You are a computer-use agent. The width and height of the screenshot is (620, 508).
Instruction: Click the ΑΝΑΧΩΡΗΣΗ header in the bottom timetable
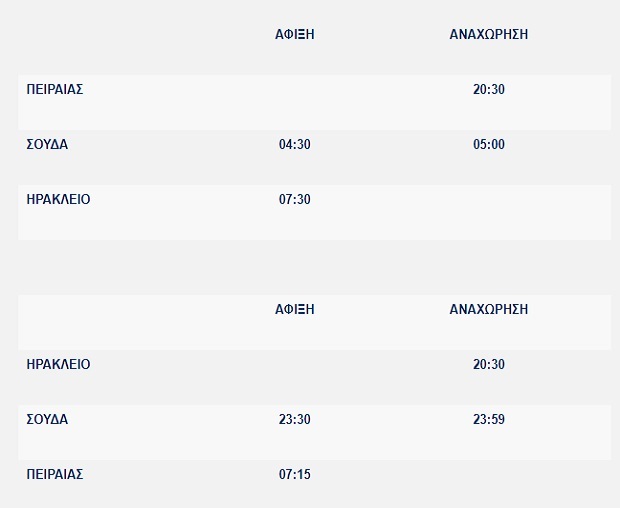pyautogui.click(x=489, y=309)
